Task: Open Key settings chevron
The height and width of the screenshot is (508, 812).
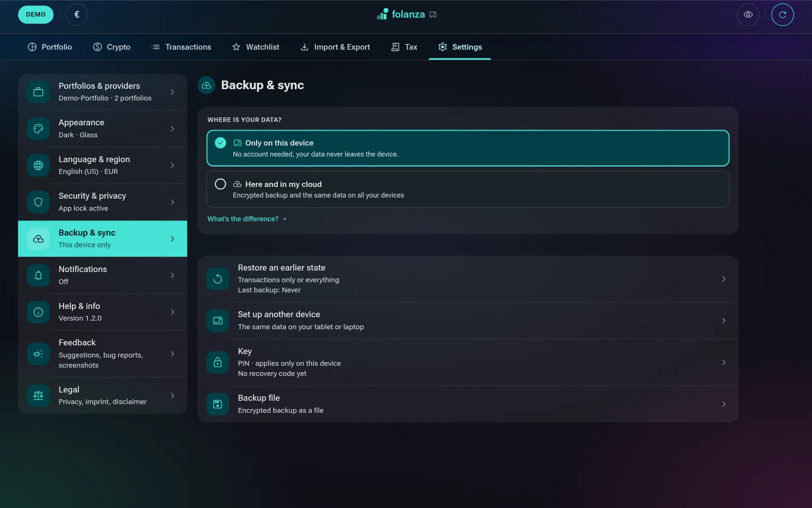Action: [724, 363]
